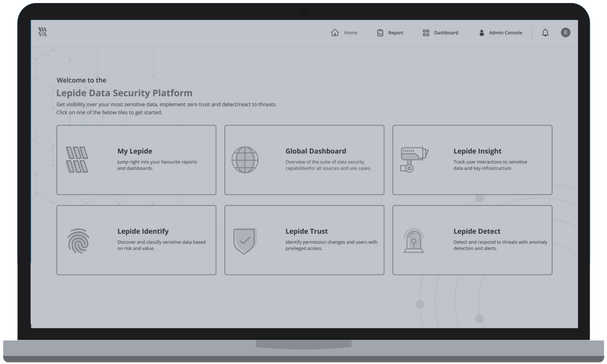
Task: Click the Global Dashboard globe icon
Action: pos(245,160)
